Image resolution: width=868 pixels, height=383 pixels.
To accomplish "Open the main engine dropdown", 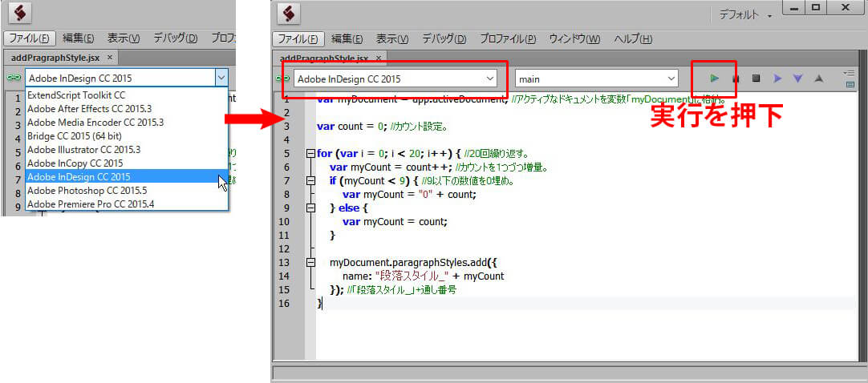I will 596,79.
